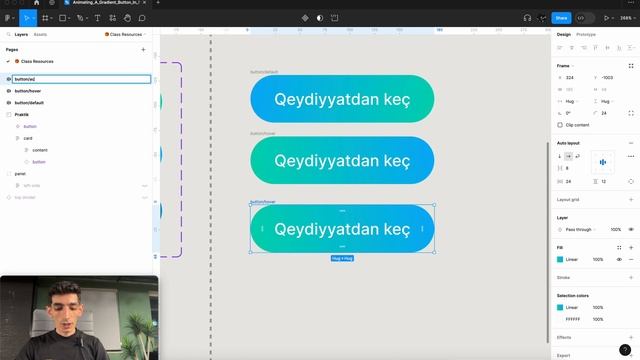The width and height of the screenshot is (640, 360).
Task: Open the Class Resources page dropdown
Action: coord(125,35)
